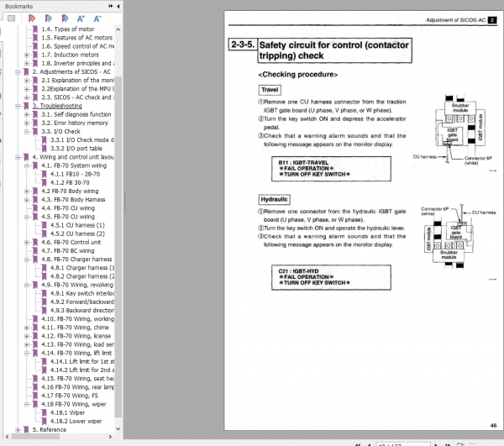This screenshot has height=446, width=504.
Task: Open bookmark 4.5.1 CU harness (1)
Action: (x=77, y=225)
